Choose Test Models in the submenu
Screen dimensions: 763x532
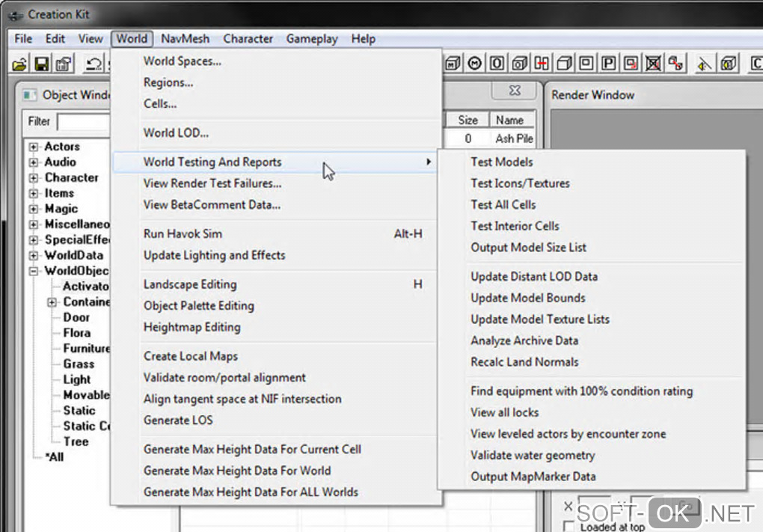592,162
